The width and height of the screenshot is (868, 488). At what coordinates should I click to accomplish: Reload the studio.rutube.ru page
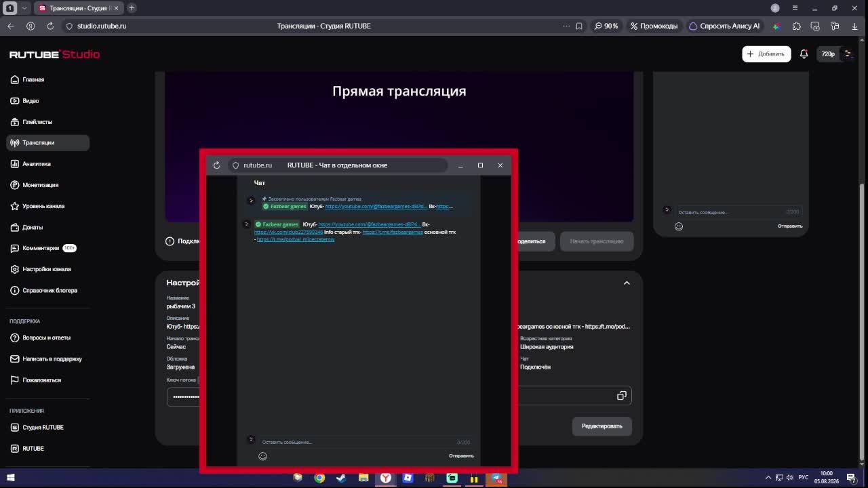tap(50, 26)
